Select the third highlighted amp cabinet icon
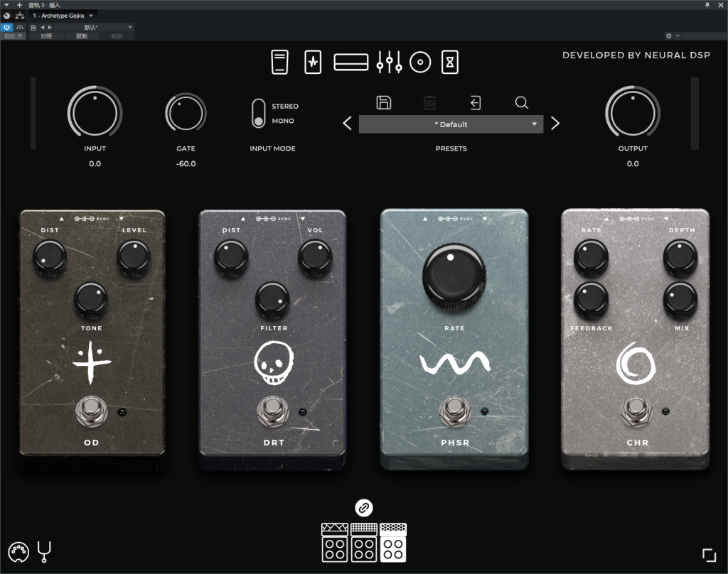The image size is (728, 574). click(393, 543)
